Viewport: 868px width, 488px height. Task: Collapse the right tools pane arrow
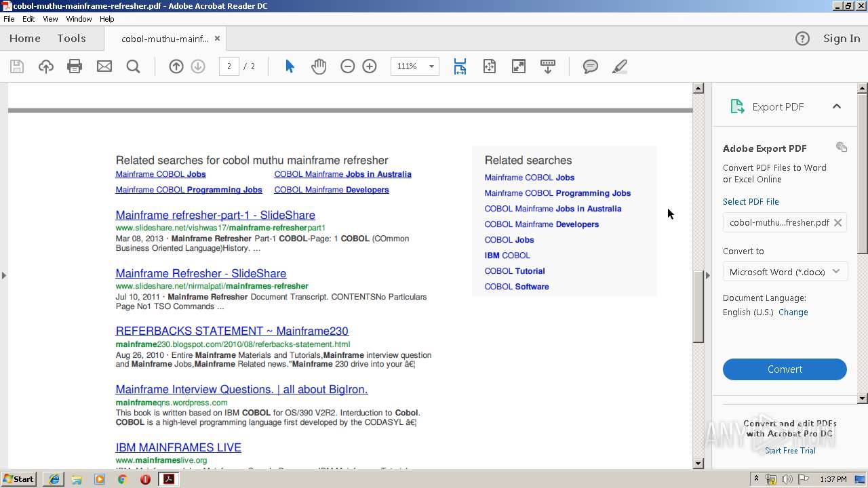(708, 275)
